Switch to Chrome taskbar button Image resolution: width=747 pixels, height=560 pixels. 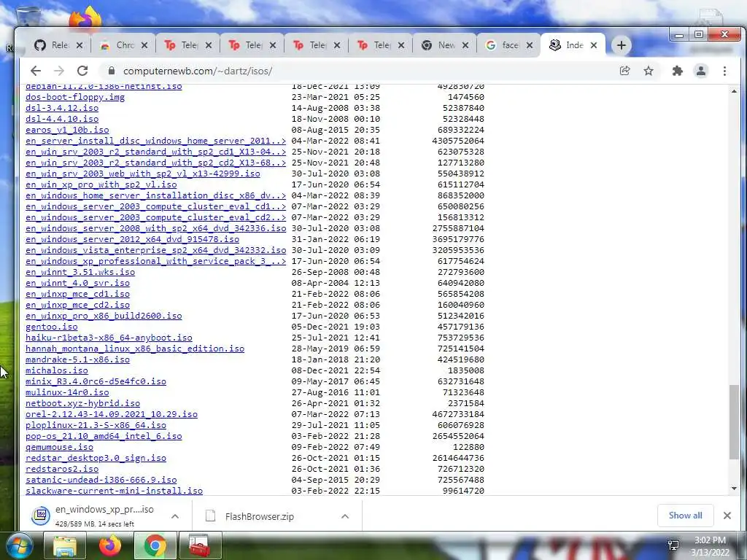pos(155,546)
